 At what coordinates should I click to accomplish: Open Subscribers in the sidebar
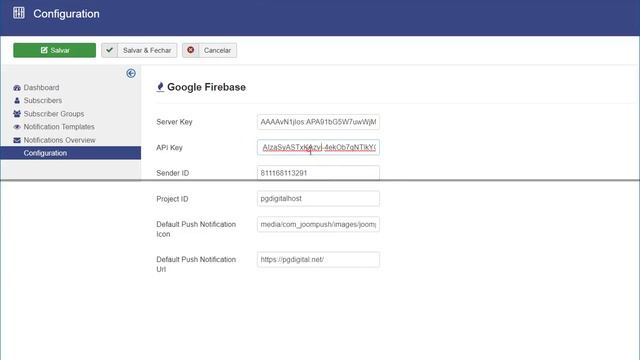click(43, 100)
